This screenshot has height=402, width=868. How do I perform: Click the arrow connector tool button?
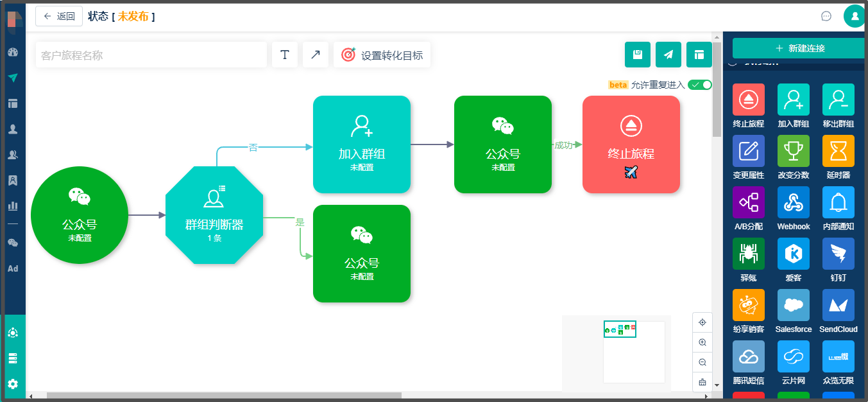point(316,55)
